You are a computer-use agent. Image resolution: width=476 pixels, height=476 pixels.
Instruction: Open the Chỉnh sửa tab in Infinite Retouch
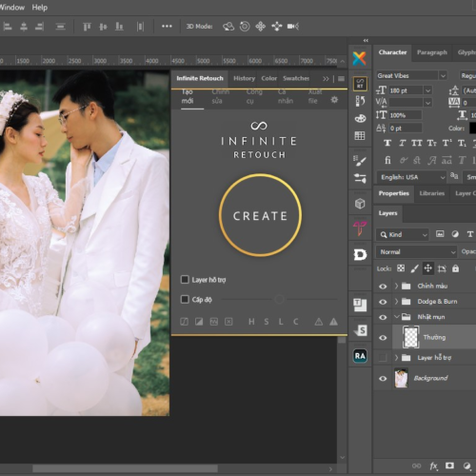(x=220, y=96)
